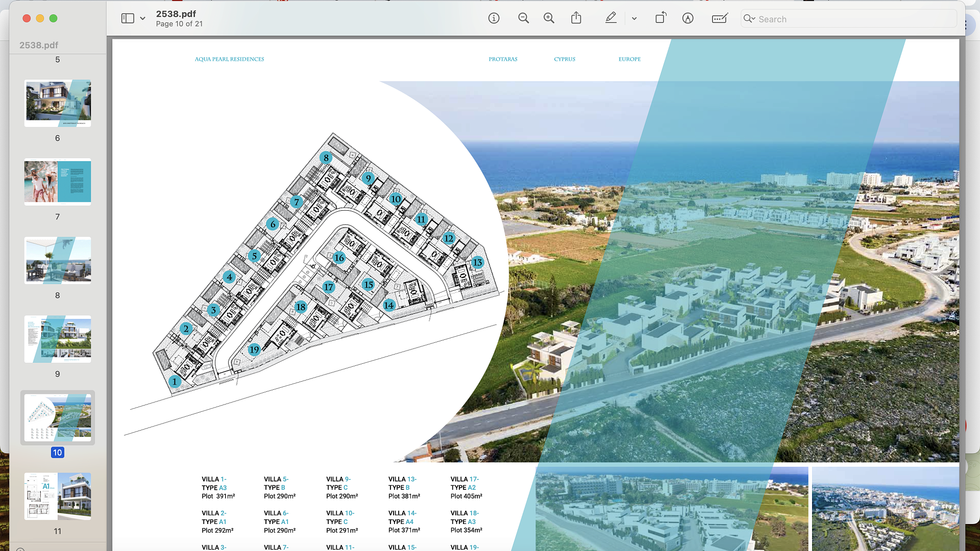980x551 pixels.
Task: Rotate the page with the rotate icon
Action: (x=660, y=18)
